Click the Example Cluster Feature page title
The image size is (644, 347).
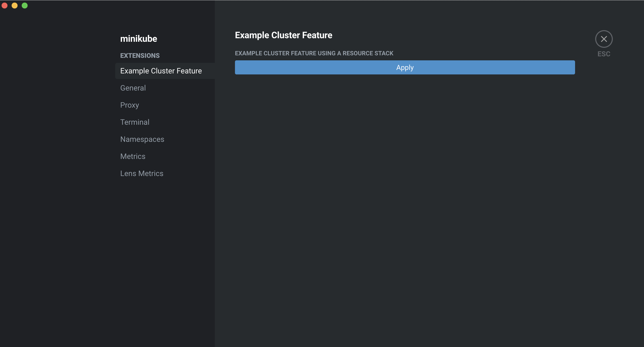pos(283,35)
